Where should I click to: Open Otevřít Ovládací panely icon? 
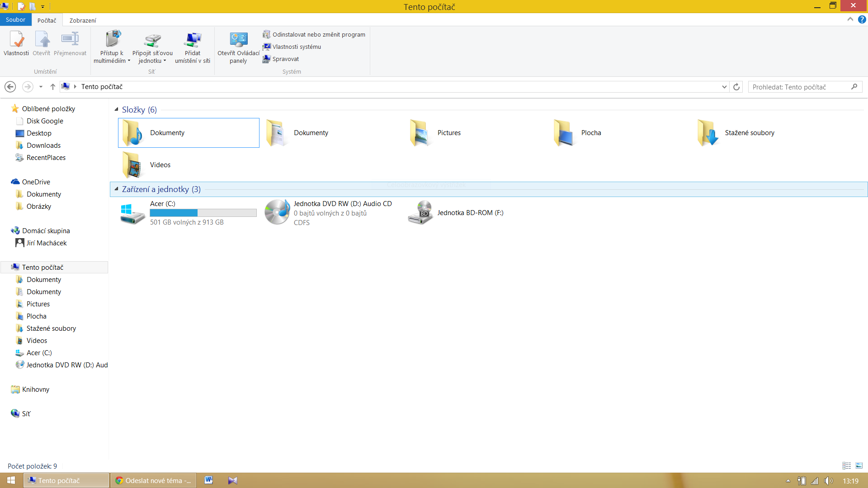pos(238,40)
